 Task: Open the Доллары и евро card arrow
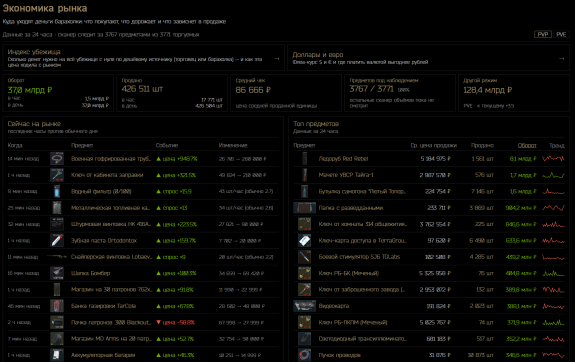pos(561,58)
